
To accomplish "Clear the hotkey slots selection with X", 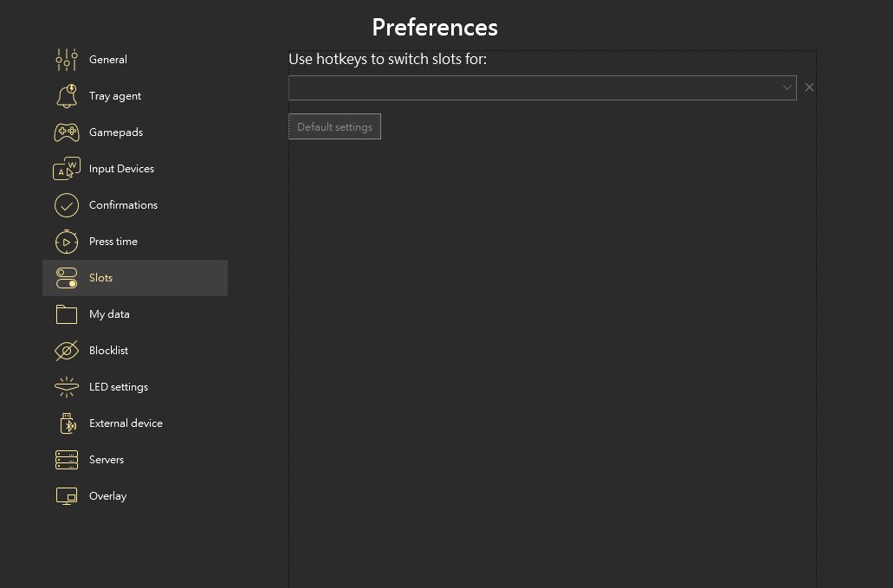I will [809, 87].
